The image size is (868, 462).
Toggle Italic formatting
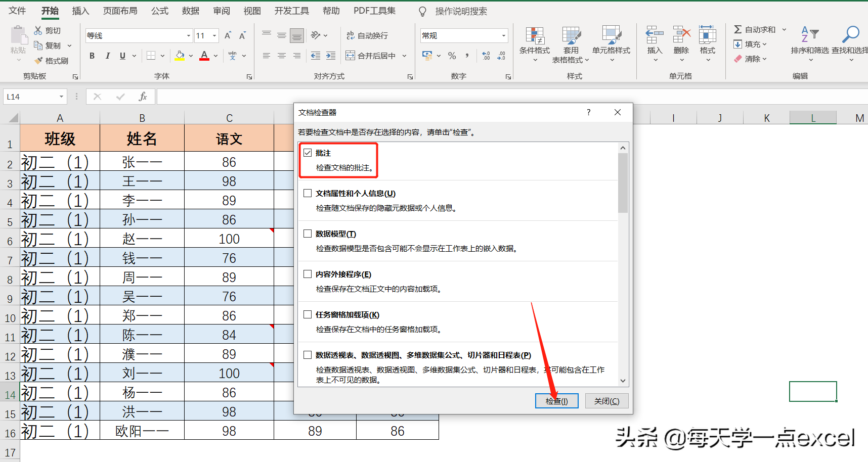click(x=107, y=56)
